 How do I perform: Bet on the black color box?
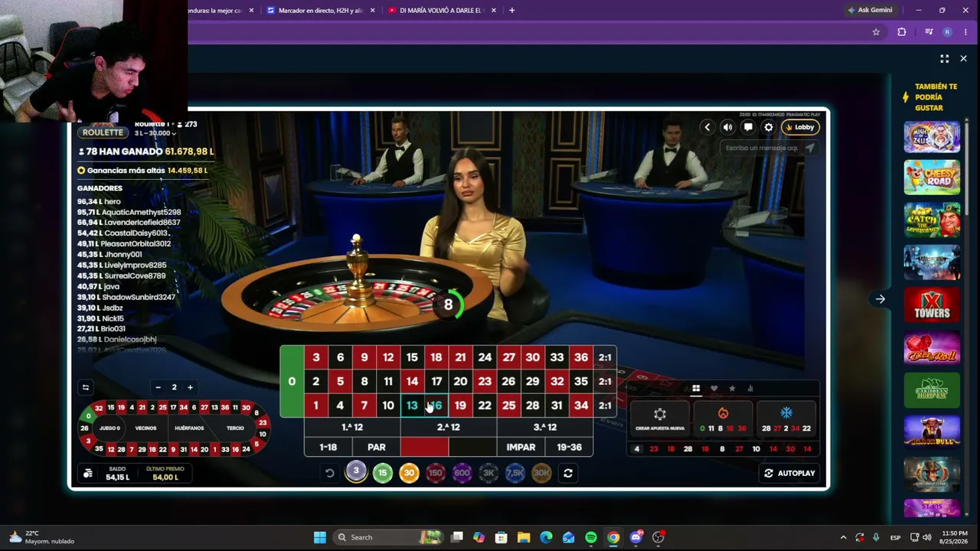point(472,447)
